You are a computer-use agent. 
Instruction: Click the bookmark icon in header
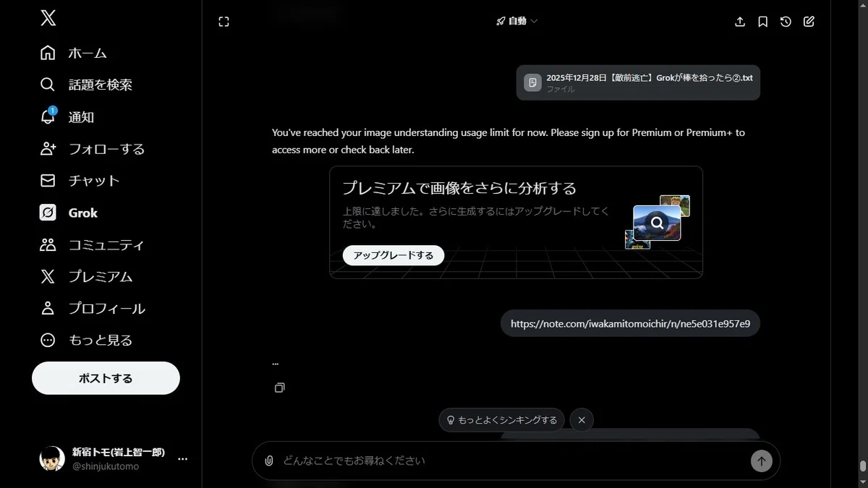coord(763,22)
